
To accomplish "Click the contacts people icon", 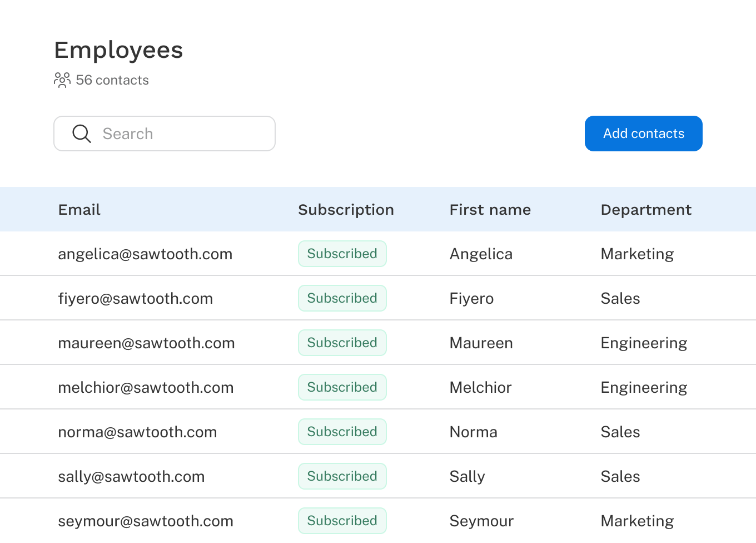I will [62, 80].
